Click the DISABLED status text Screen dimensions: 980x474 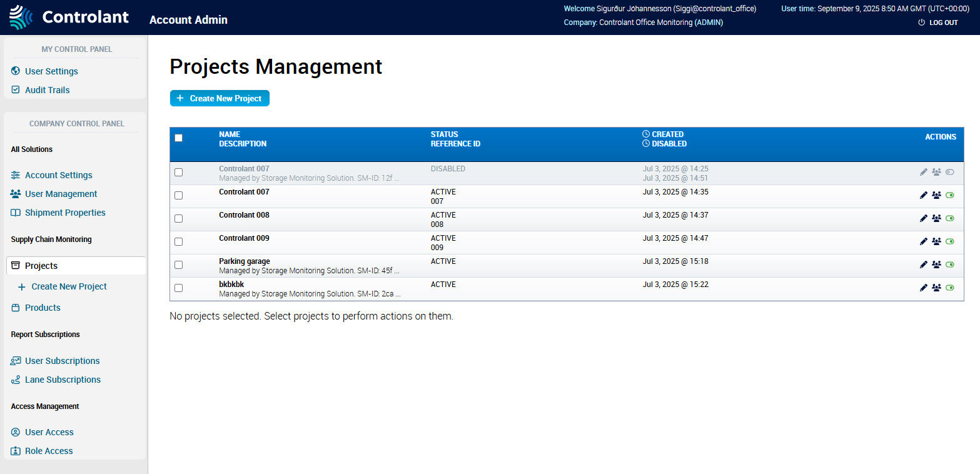click(x=448, y=169)
